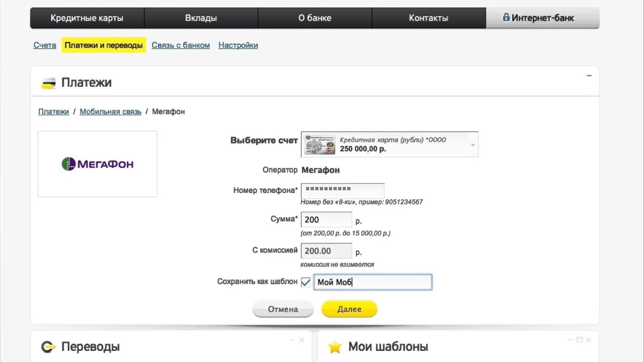Click the template name field with Мой Моб

pyautogui.click(x=373, y=282)
